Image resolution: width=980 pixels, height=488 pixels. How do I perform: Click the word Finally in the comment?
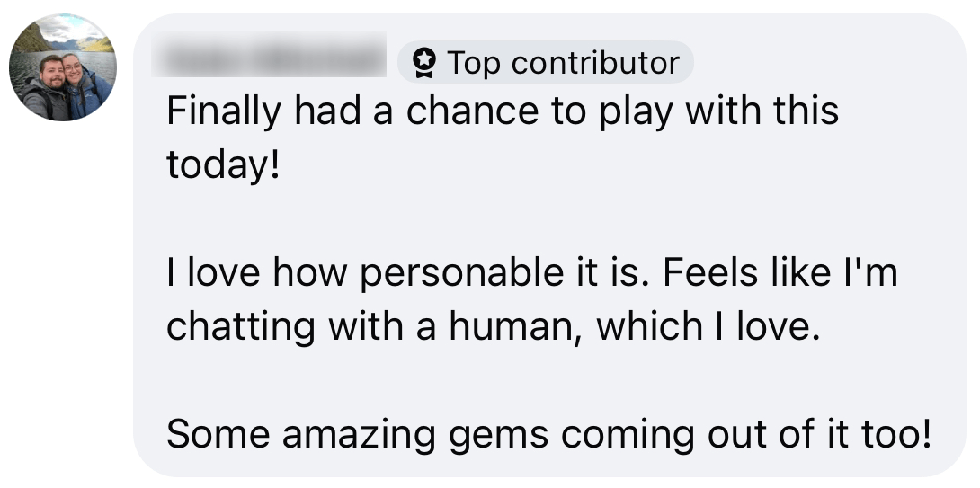pos(224,111)
